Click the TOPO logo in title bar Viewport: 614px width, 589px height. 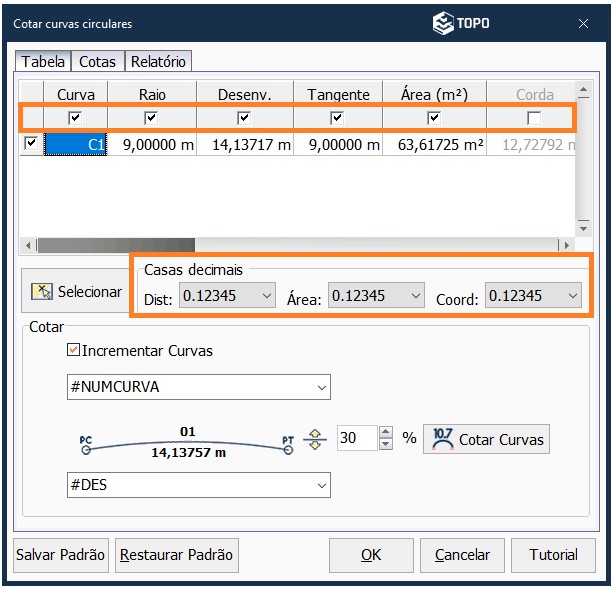tap(460, 23)
